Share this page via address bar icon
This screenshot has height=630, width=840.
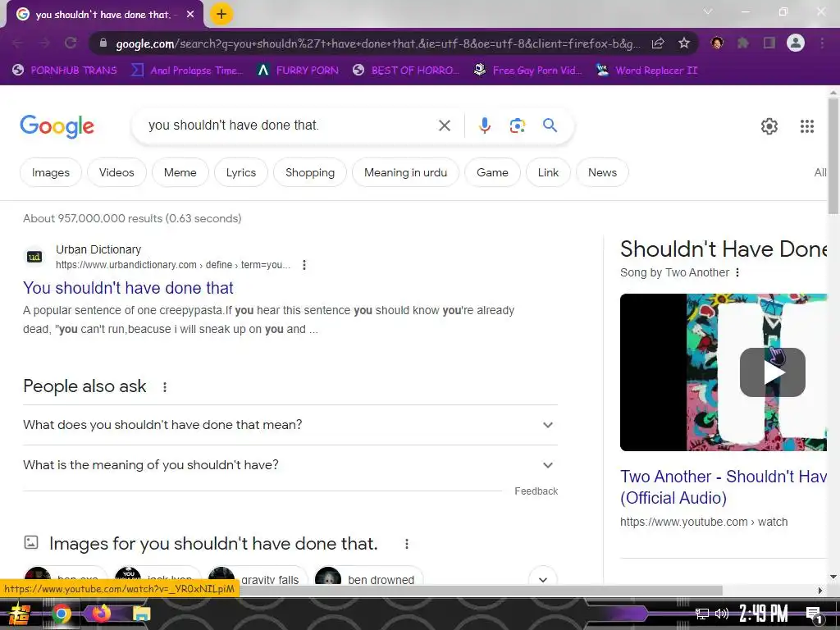point(658,43)
